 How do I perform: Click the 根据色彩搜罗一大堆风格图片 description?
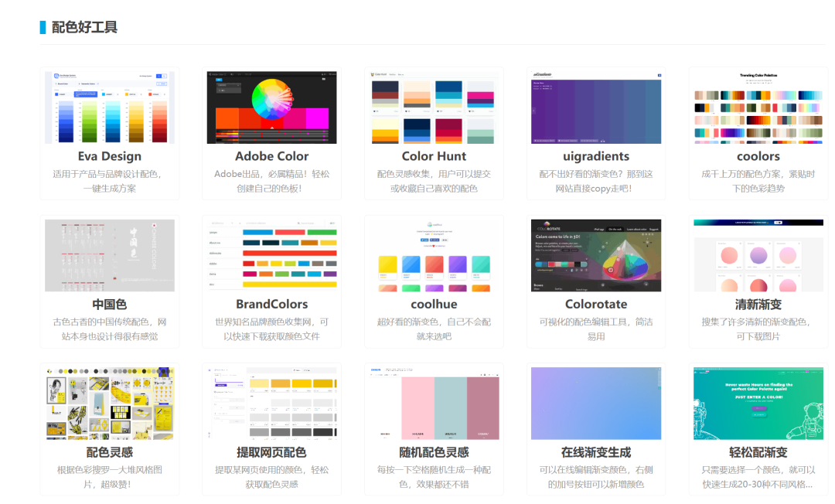point(110,477)
